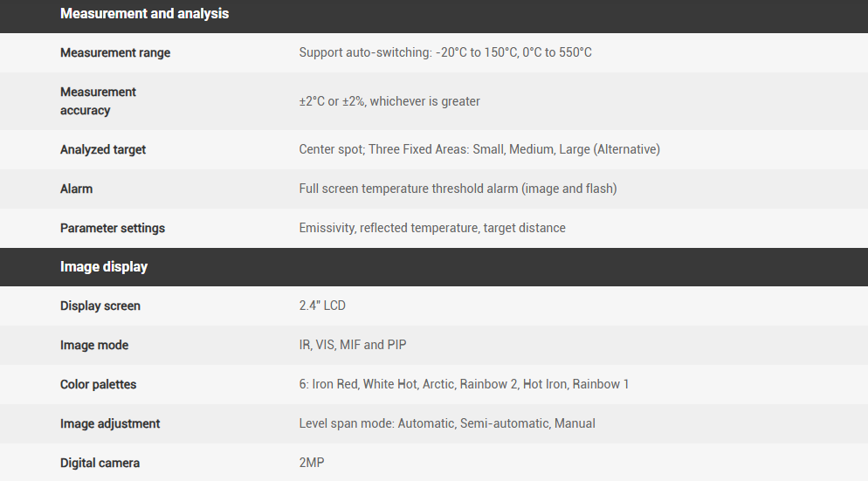Click the Iron Red palette list text
Screen dimensions: 868x481
click(464, 385)
